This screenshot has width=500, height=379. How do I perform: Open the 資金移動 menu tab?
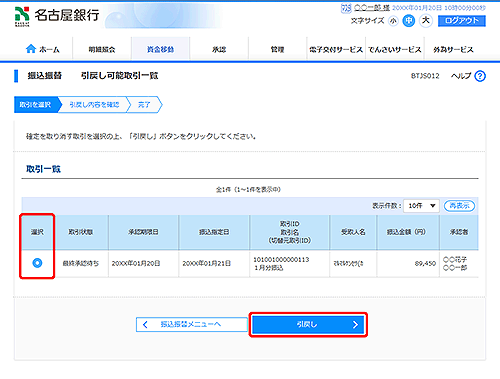[x=160, y=49]
